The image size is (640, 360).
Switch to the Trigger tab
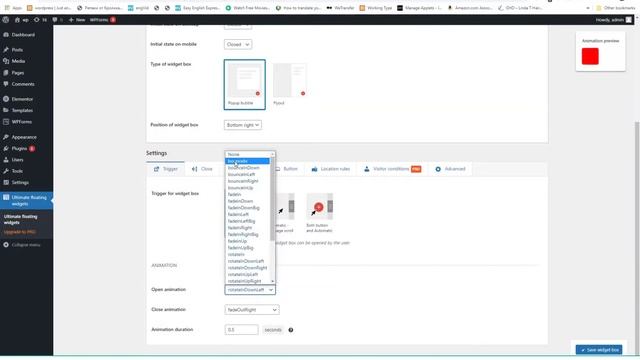click(165, 169)
